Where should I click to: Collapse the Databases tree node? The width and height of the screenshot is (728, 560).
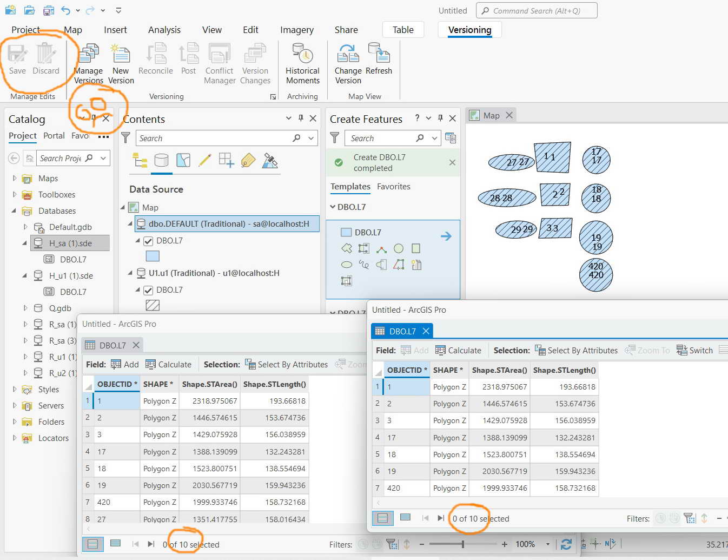coord(14,211)
